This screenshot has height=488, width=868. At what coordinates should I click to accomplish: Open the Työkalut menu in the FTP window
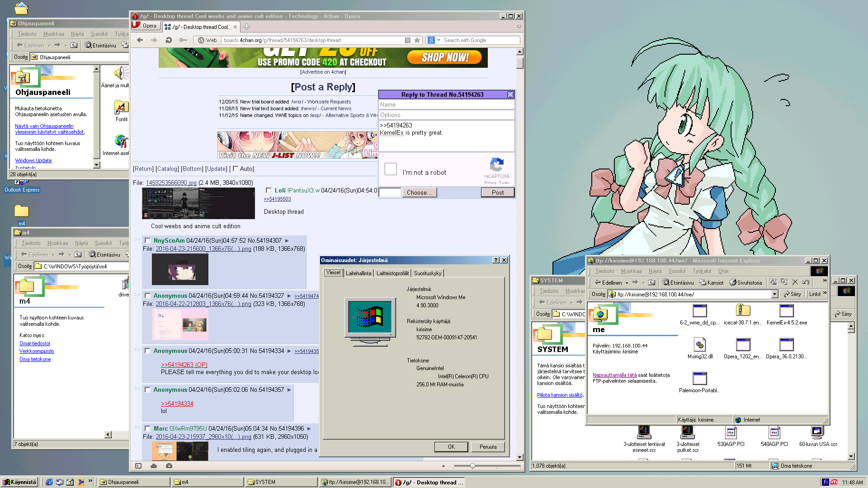[702, 271]
